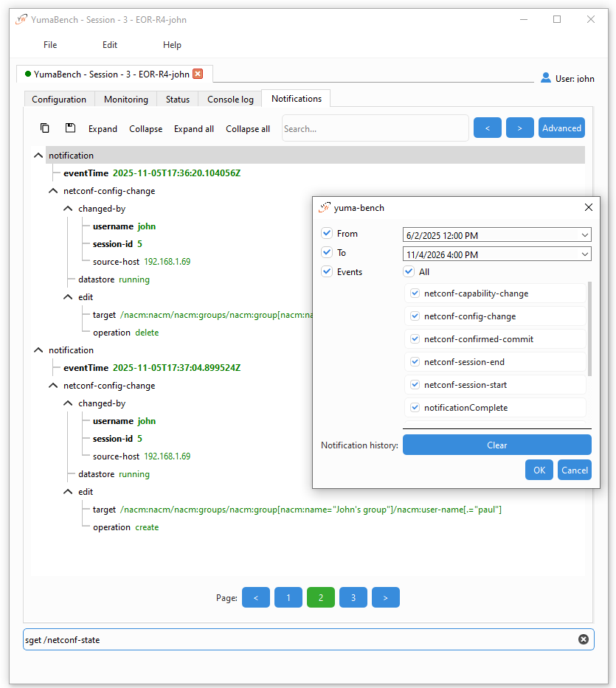Click Clear notification history button

496,445
